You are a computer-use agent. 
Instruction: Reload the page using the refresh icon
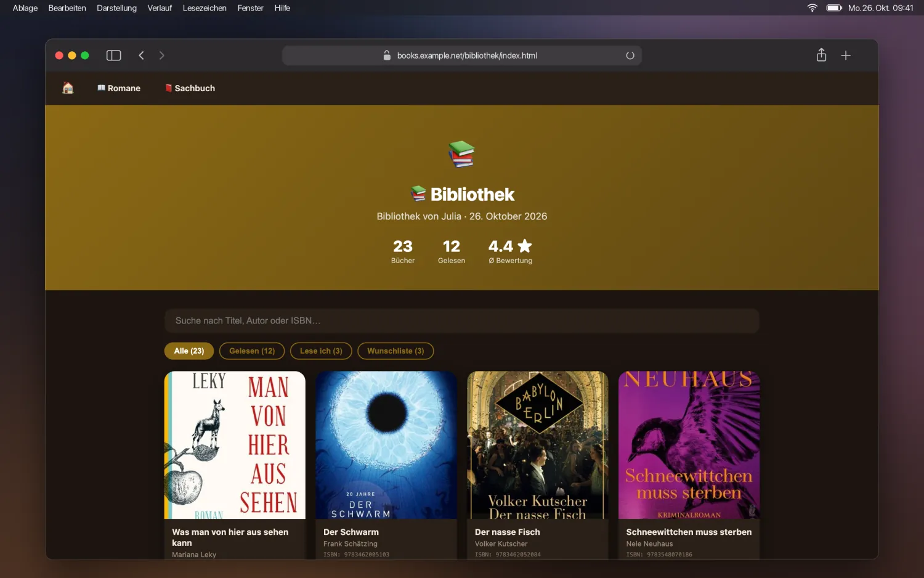630,55
